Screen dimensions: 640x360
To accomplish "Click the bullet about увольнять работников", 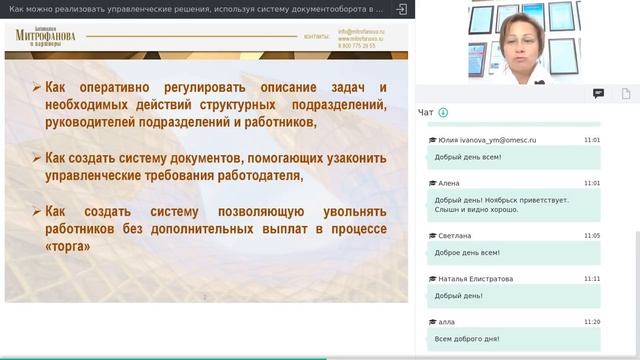I will point(216,229).
